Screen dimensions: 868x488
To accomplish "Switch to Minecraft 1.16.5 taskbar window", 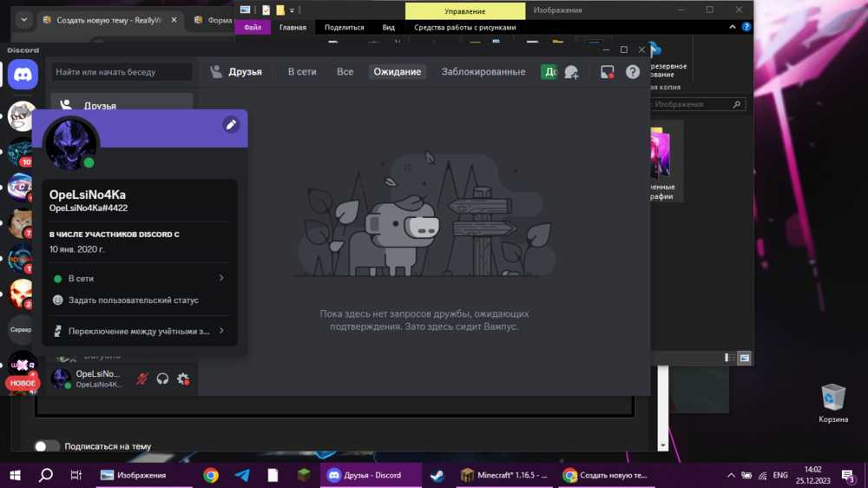I will (x=504, y=475).
